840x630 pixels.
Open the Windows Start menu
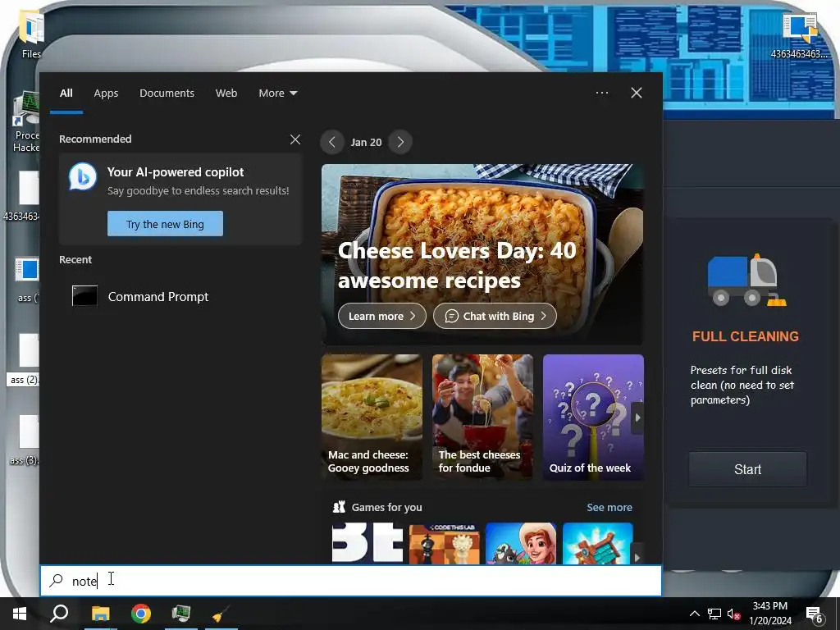click(x=20, y=614)
